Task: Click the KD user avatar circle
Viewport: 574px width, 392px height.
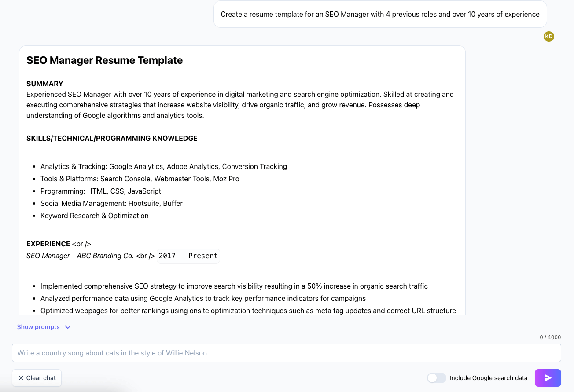Action: pyautogui.click(x=548, y=37)
